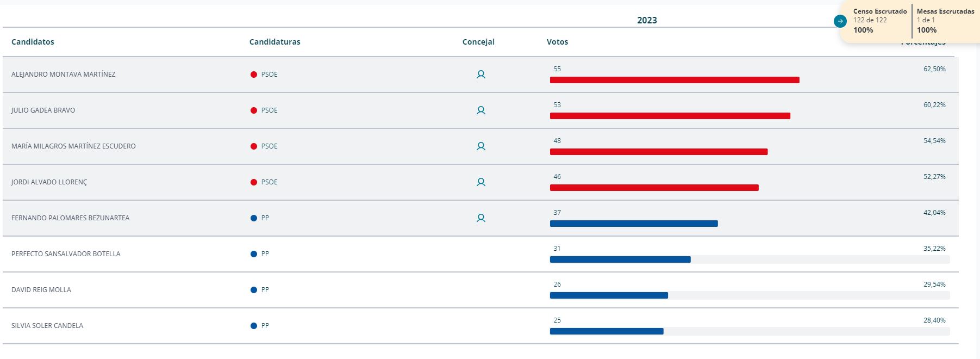This screenshot has height=359, width=980.
Task: Click the Concejal column header
Action: (x=478, y=42)
